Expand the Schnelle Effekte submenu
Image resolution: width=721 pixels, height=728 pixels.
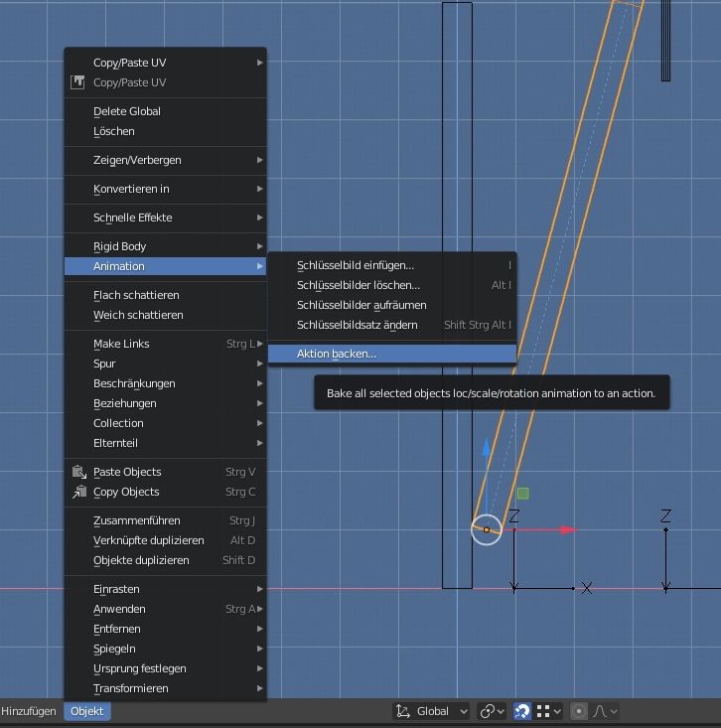pos(165,218)
